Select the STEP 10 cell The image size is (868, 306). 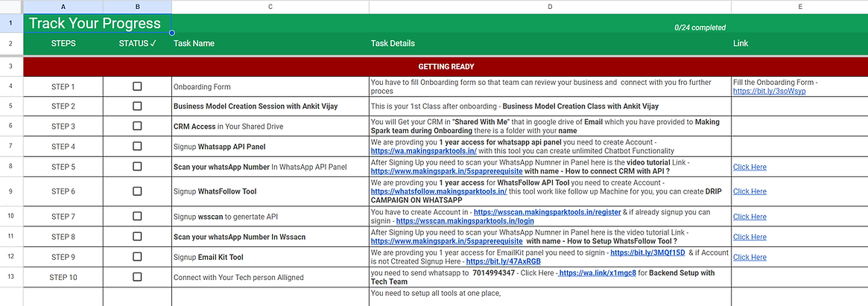pyautogui.click(x=63, y=277)
